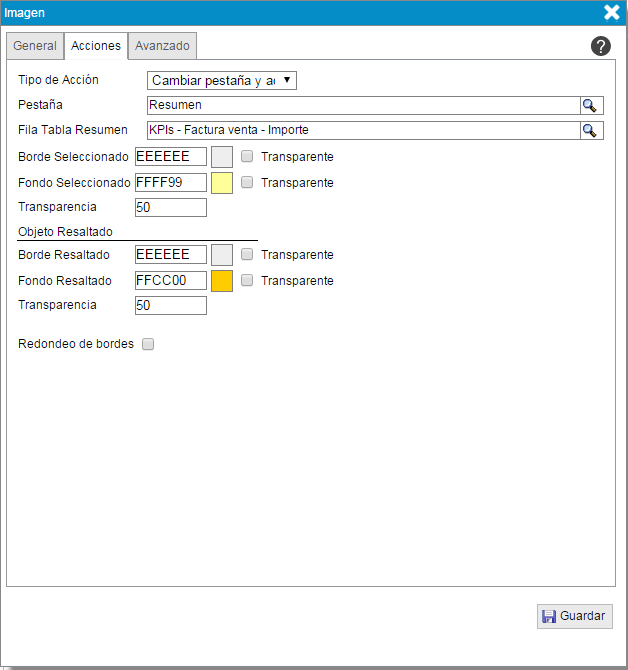Viewport: 628px width, 670px height.
Task: Click the Fondo Resaltado hex field FFCC00
Action: [170, 281]
